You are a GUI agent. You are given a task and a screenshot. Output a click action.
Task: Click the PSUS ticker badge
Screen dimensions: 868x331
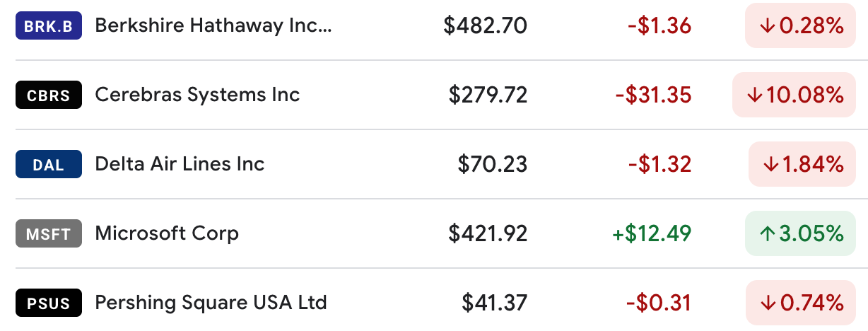pos(49,303)
